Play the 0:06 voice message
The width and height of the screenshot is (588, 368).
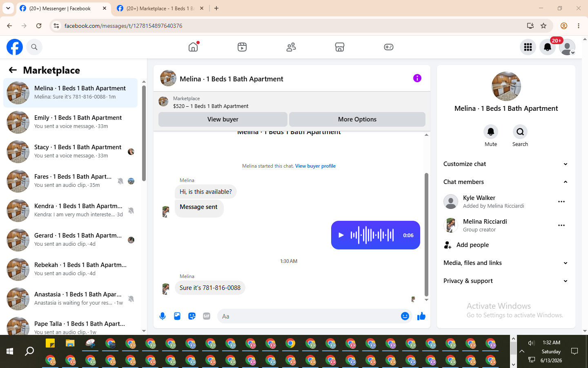(341, 235)
